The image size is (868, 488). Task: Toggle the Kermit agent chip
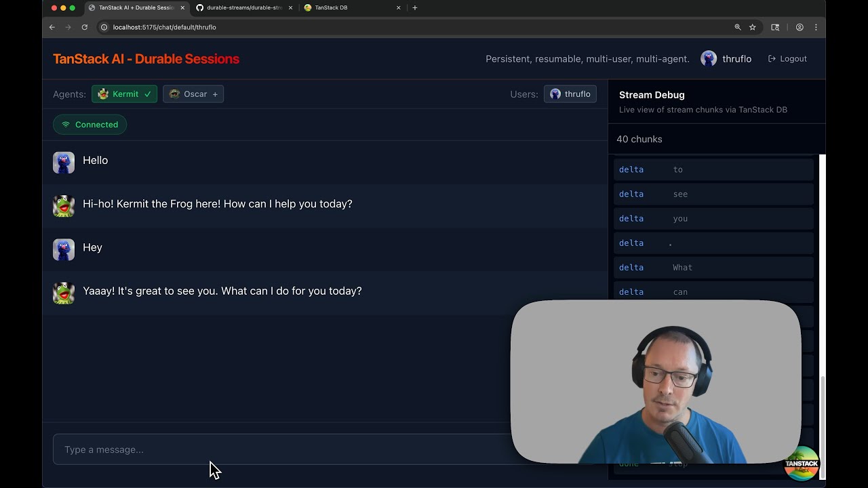[125, 94]
